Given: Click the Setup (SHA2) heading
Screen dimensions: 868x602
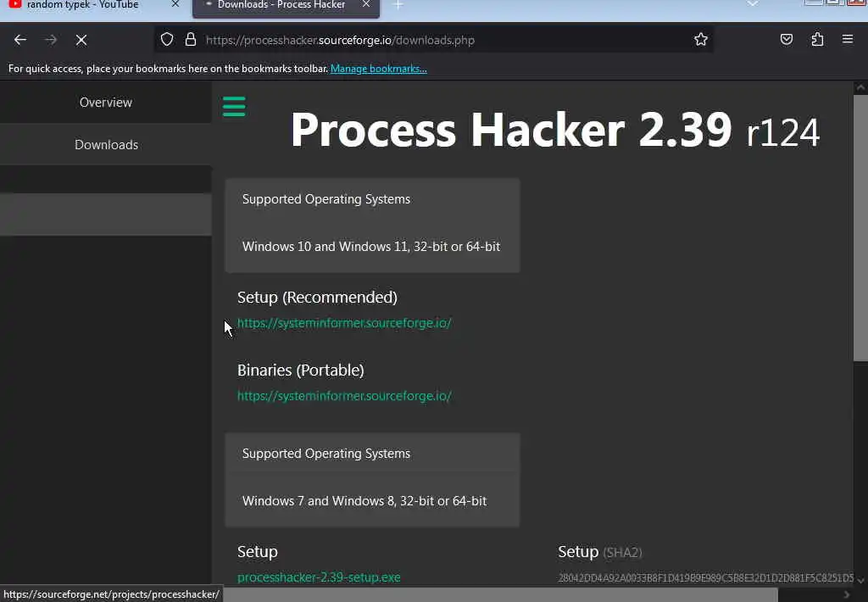Looking at the screenshot, I should [600, 552].
